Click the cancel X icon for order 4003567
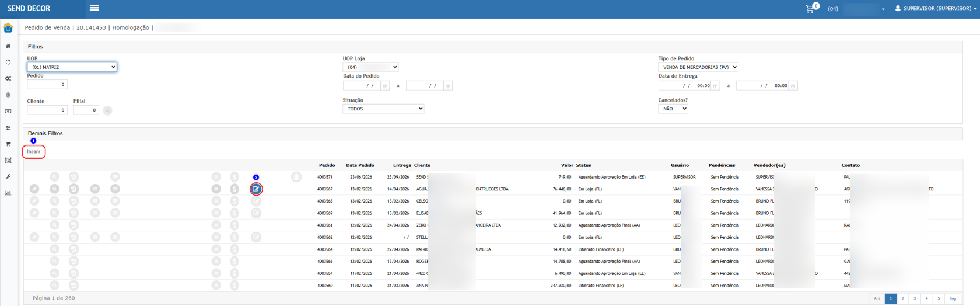980x306 pixels. click(216, 189)
